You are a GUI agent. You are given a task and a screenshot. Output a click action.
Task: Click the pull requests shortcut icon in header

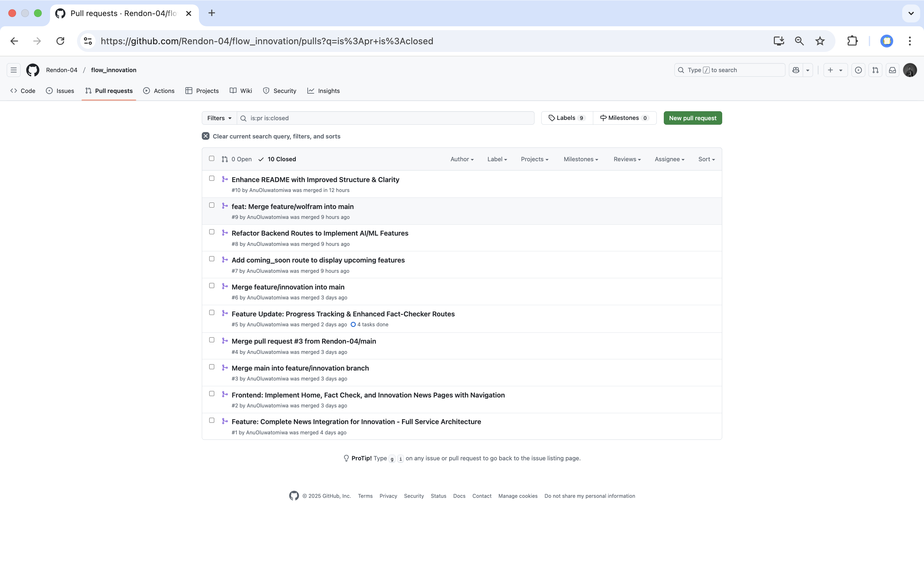pos(875,70)
